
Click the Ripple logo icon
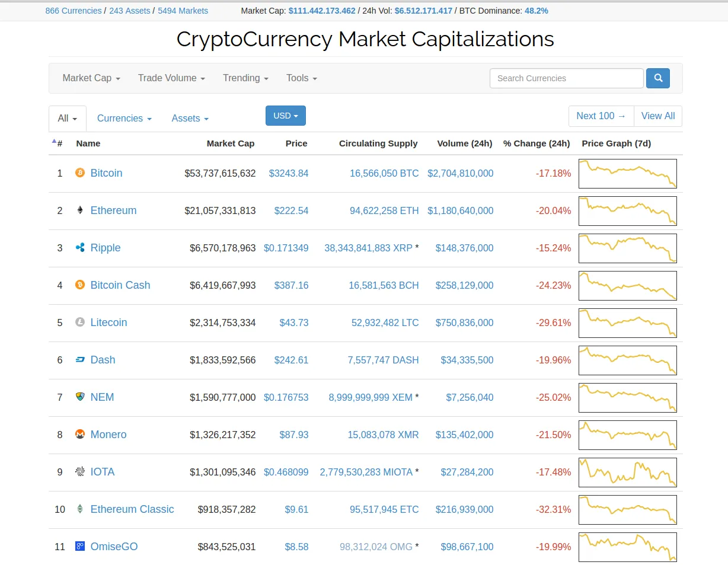[x=80, y=248]
